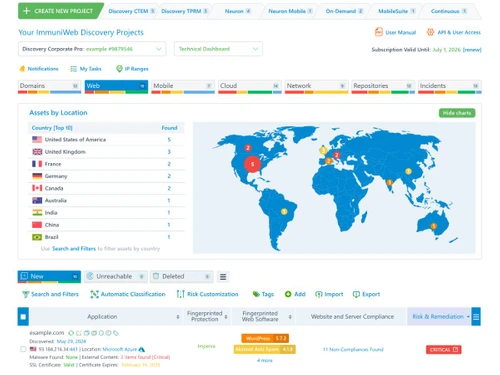Click the Germany country row

click(x=106, y=176)
